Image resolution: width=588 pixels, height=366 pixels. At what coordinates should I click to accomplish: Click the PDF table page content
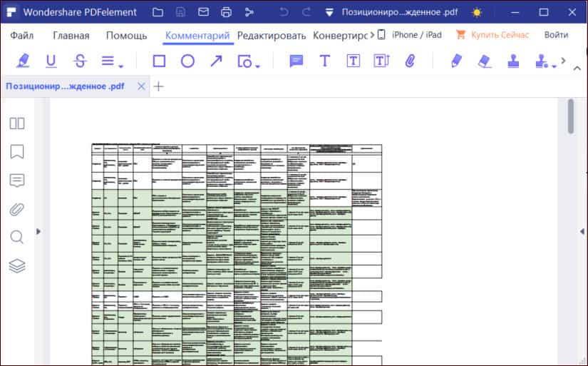237,254
